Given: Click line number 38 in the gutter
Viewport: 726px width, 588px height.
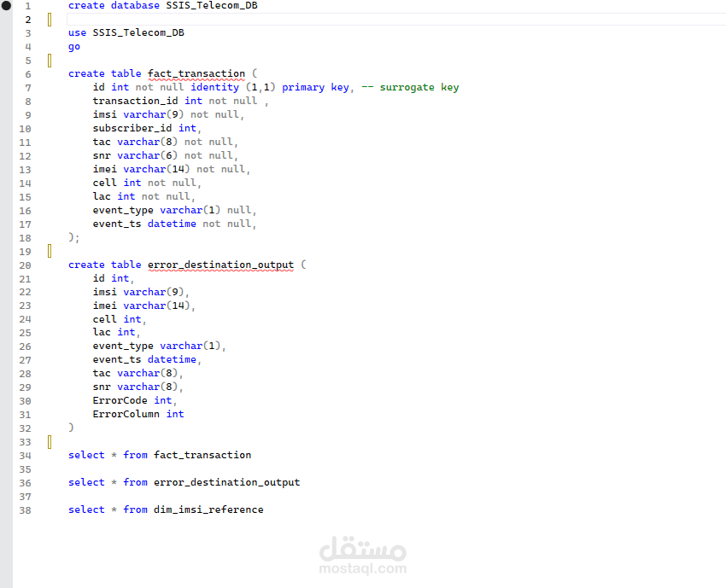Looking at the screenshot, I should (25, 510).
